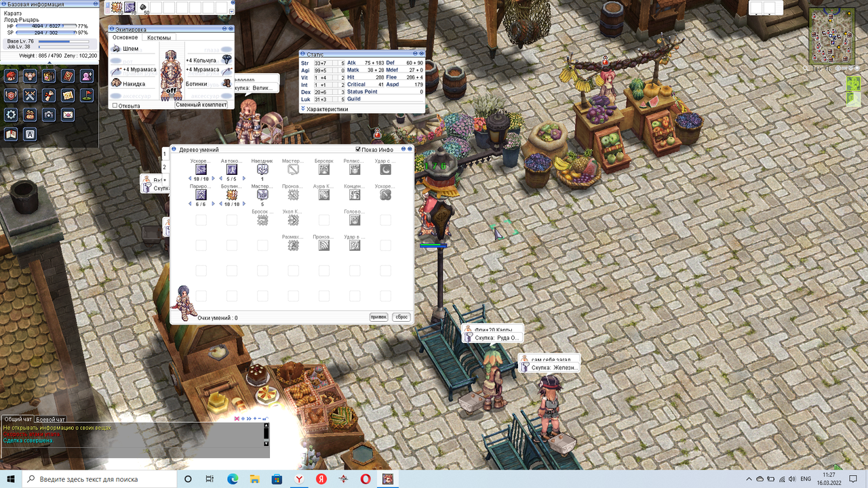Select the Наездник skill icon
This screenshot has height=488, width=868.
click(x=262, y=169)
